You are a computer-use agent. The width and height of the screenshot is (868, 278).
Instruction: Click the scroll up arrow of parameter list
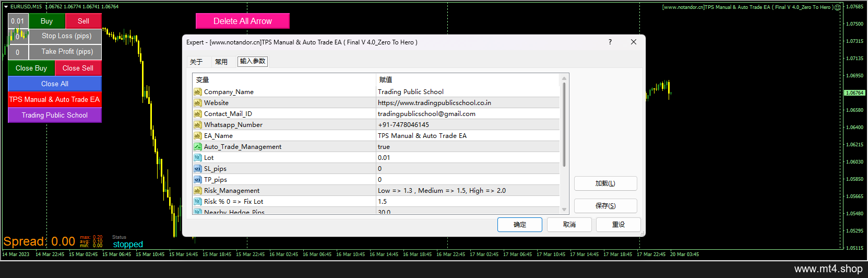[564, 79]
